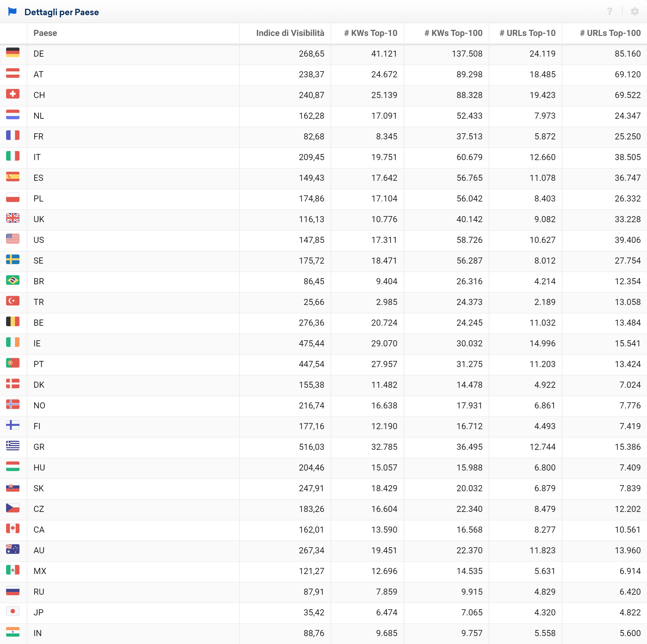Click the Finland flag icon

13,425
